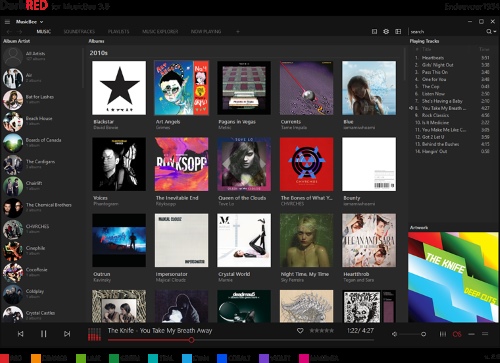Screen dimensions: 500x363
Task: Open the hamburger menu icon
Action: pyautogui.click(x=7, y=22)
